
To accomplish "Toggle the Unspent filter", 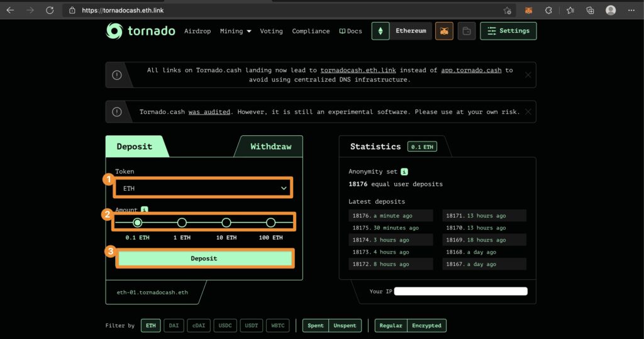I will [345, 326].
